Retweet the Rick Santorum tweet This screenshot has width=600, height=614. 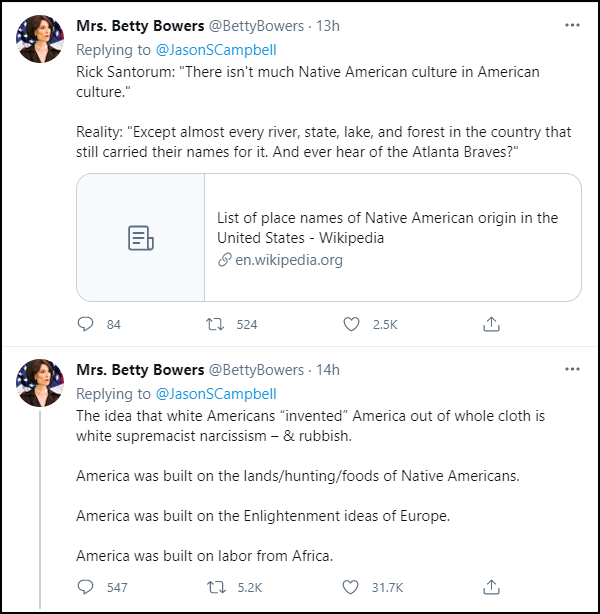click(x=214, y=324)
